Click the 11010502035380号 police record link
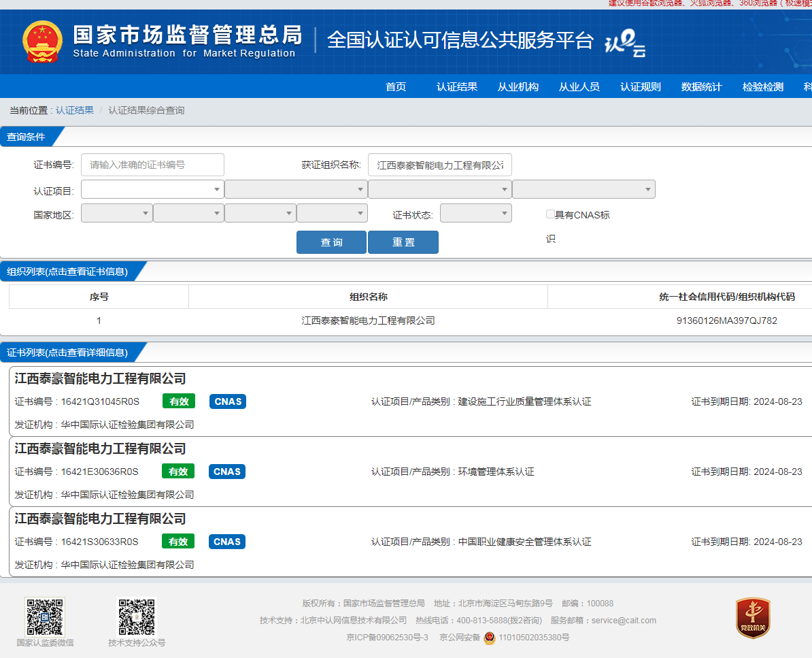The image size is (812, 658). (x=534, y=638)
